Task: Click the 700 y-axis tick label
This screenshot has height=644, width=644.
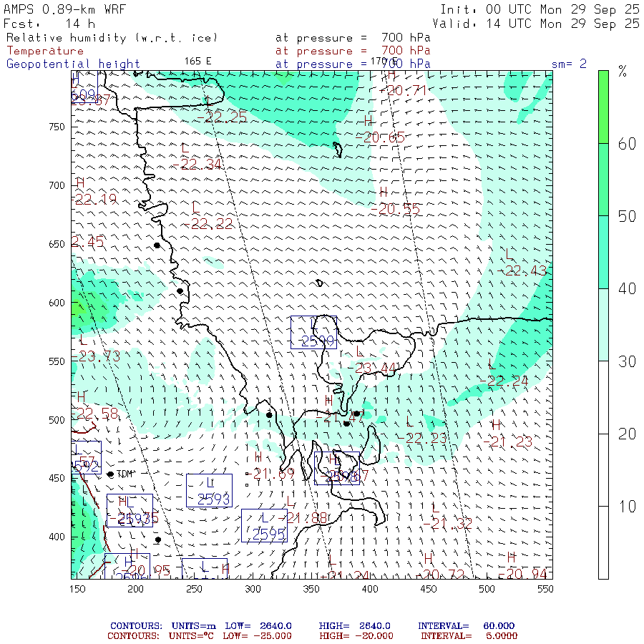Action: pyautogui.click(x=57, y=185)
